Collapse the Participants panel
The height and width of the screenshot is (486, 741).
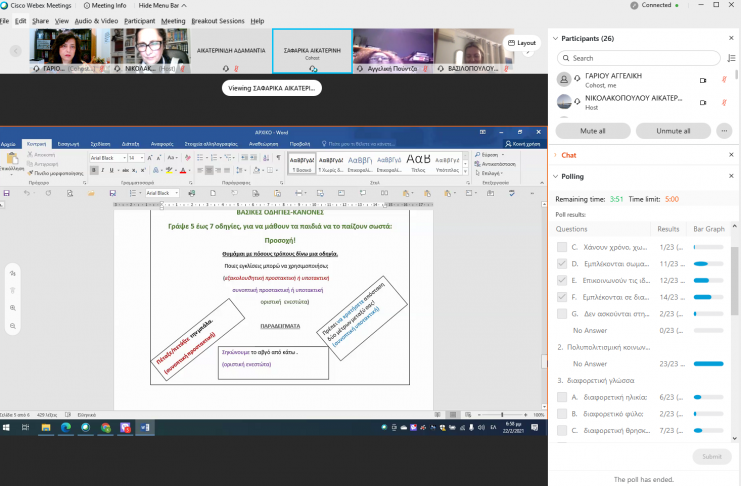click(x=556, y=39)
